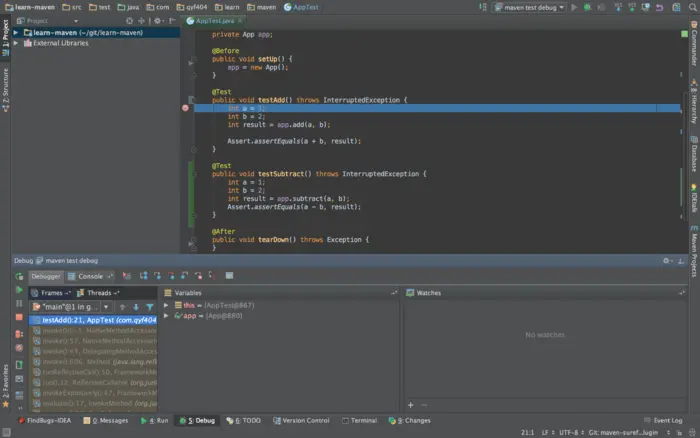
Task: Click the previous frame up arrow
Action: coord(122,307)
